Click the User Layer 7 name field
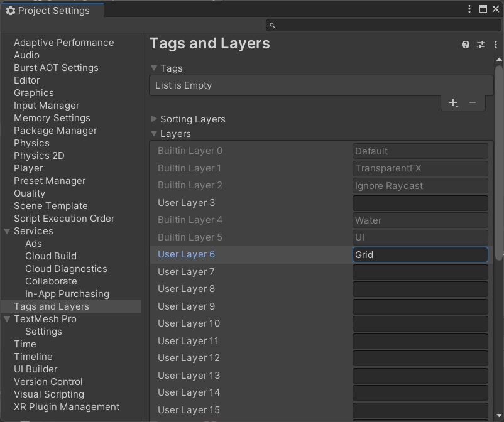Image resolution: width=504 pixels, height=422 pixels. pyautogui.click(x=420, y=272)
